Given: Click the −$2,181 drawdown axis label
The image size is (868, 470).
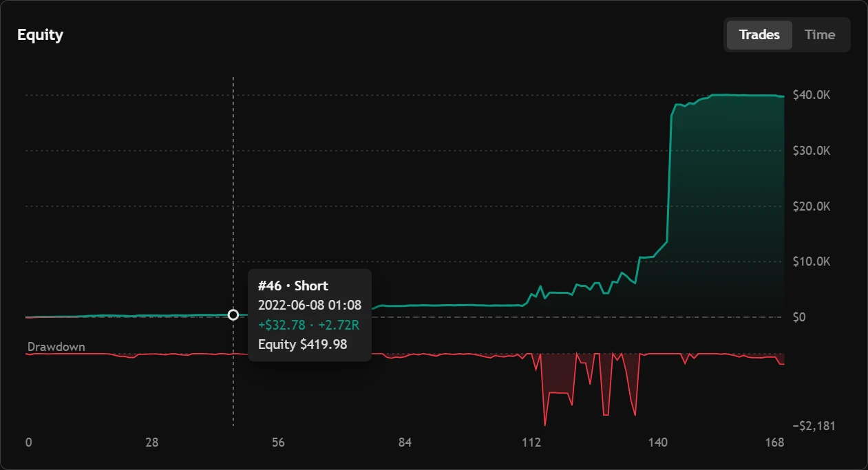Looking at the screenshot, I should pyautogui.click(x=814, y=426).
